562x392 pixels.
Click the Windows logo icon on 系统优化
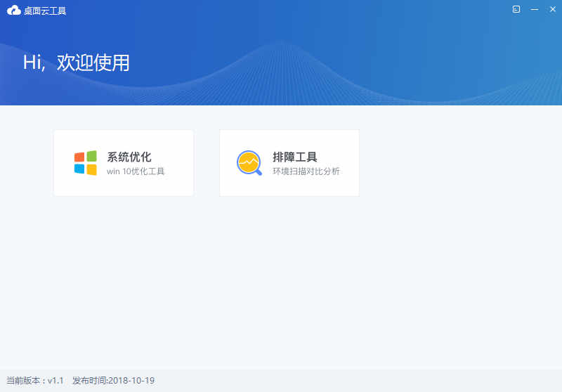(85, 163)
